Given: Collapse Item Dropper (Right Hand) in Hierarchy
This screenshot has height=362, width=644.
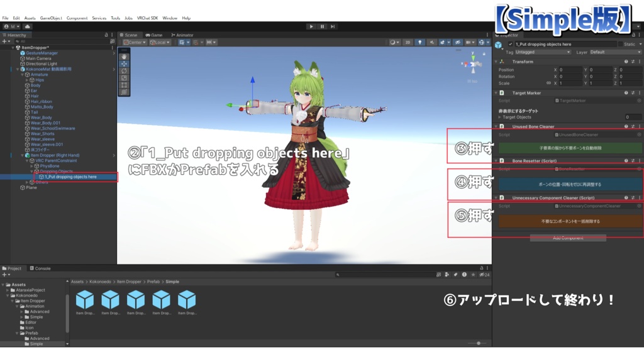Looking at the screenshot, I should click(x=22, y=156).
